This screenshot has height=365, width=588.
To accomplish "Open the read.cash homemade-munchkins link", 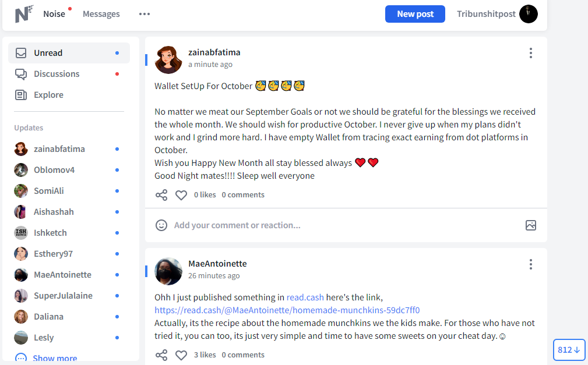I will 287,310.
